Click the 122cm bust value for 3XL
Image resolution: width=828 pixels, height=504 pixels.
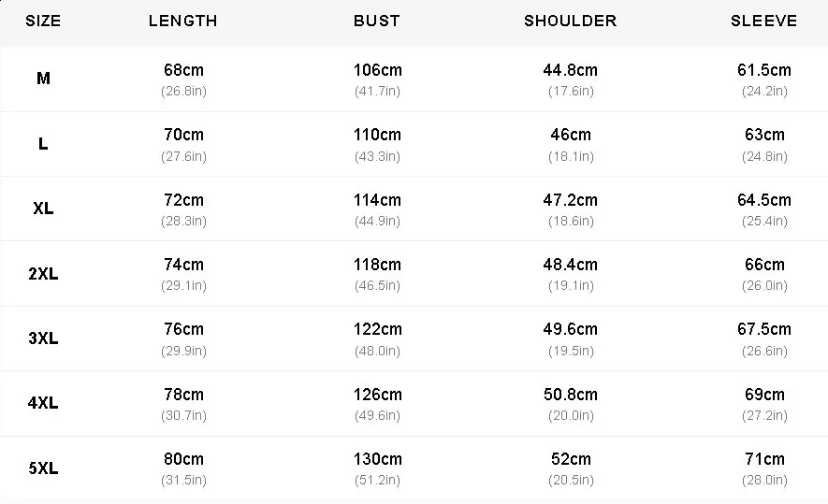(x=377, y=329)
